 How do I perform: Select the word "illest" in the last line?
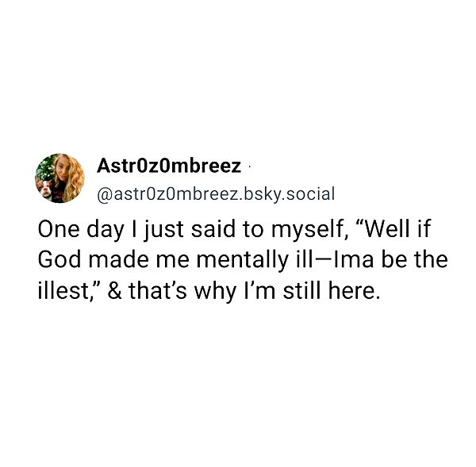pyautogui.click(x=62, y=291)
